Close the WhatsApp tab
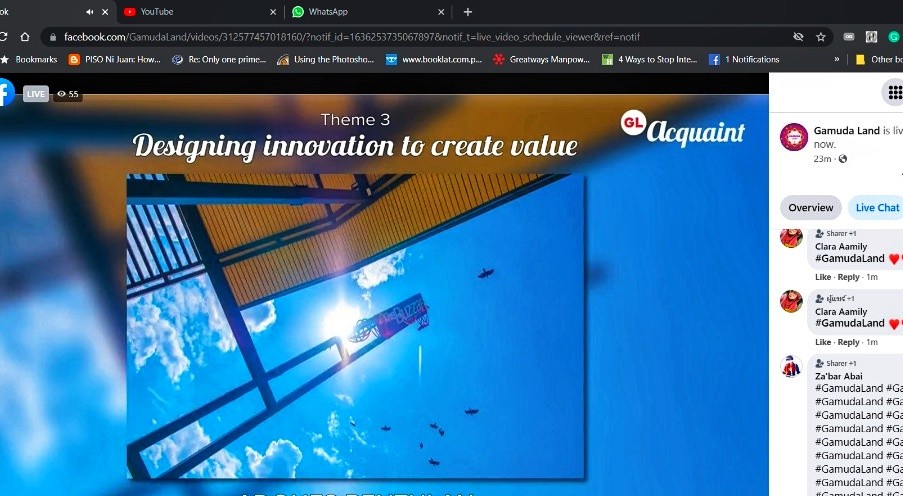This screenshot has width=903, height=496. click(441, 12)
